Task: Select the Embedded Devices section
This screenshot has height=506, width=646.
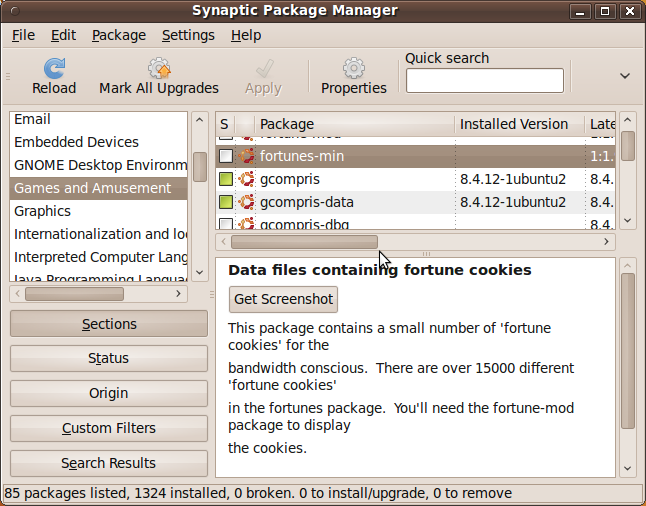Action: click(98, 142)
